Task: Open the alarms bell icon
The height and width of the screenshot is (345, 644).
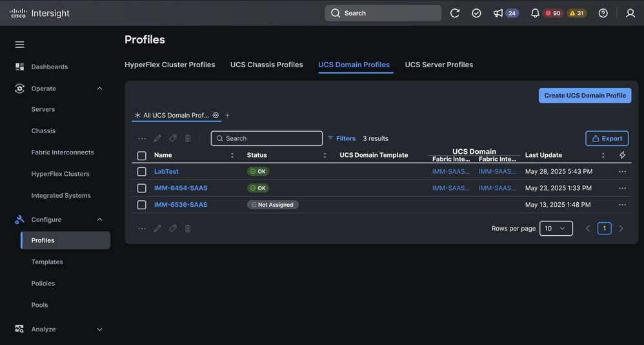Action: (535, 13)
